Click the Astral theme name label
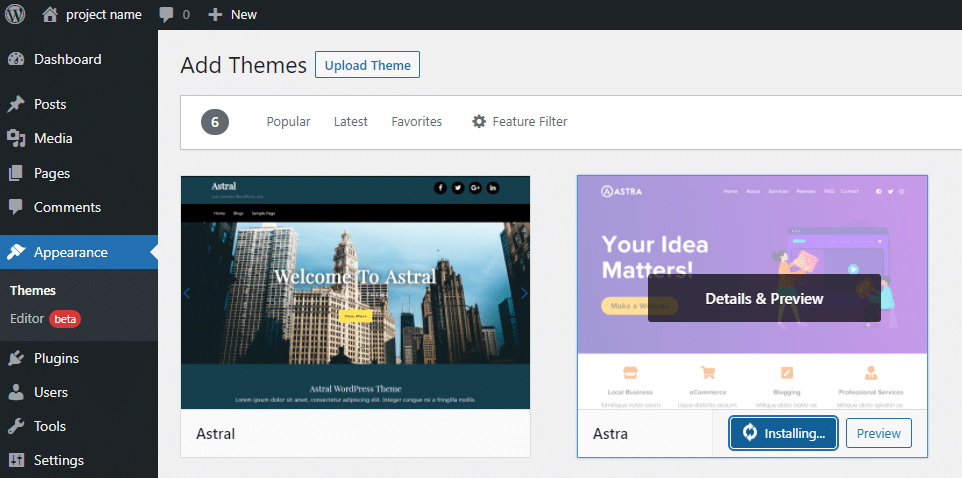The width and height of the screenshot is (962, 478). (215, 434)
